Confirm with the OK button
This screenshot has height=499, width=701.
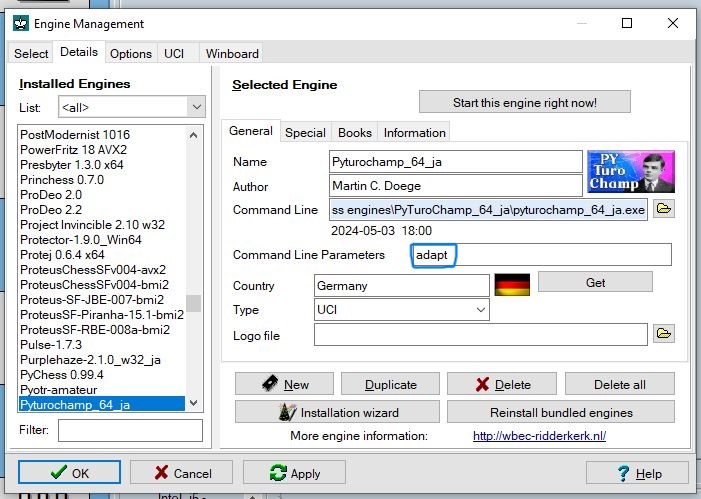(69, 473)
